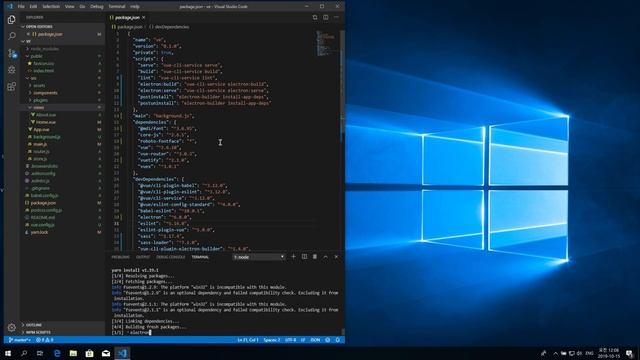The width and height of the screenshot is (640, 360).
Task: Click the open changes icon in editor toolbar
Action: coord(315,18)
